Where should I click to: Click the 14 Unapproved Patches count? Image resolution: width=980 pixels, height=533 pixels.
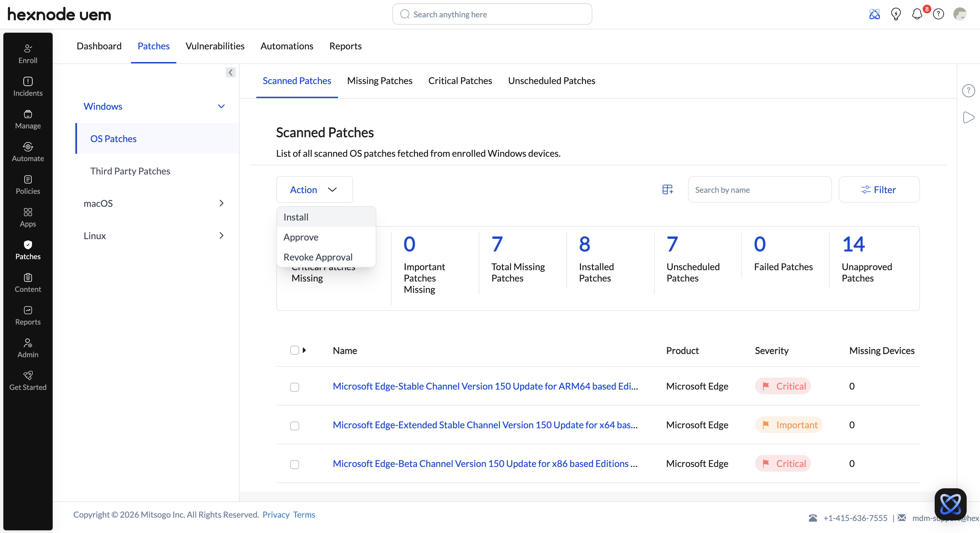(853, 244)
